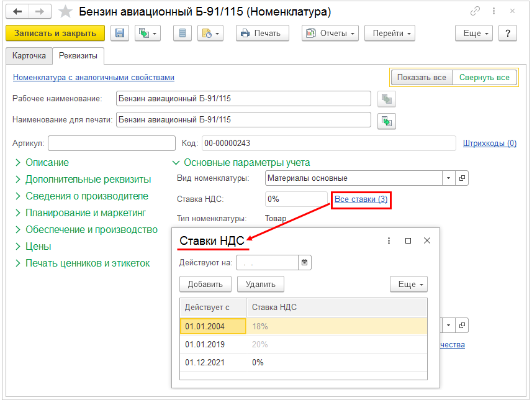Open the main toolbar's Еще menu

tap(474, 34)
